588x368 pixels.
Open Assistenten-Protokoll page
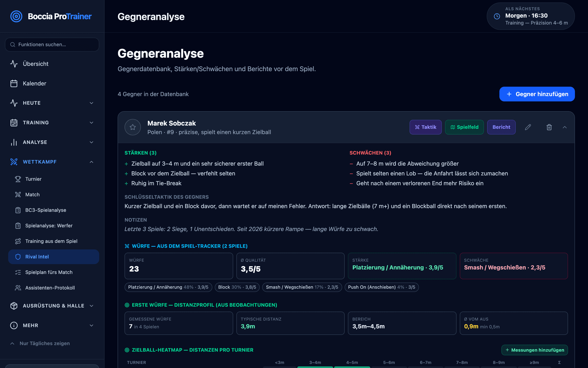click(x=54, y=288)
